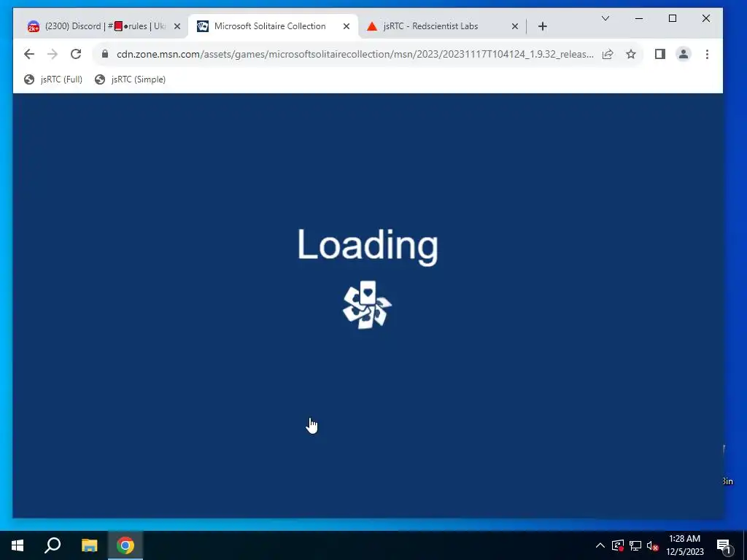Click the Discord tab favicon
747x560 pixels.
[x=34, y=26]
